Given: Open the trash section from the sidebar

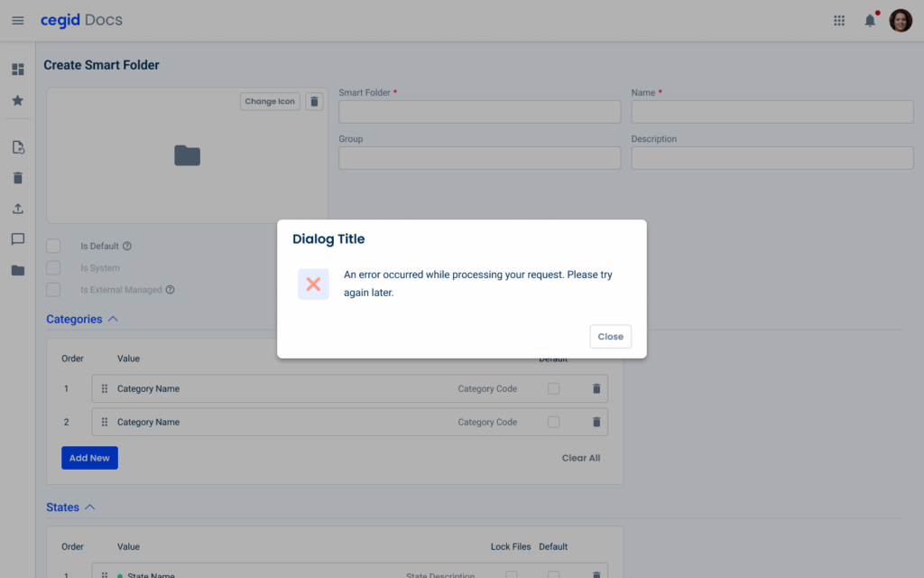Looking at the screenshot, I should pos(17,178).
